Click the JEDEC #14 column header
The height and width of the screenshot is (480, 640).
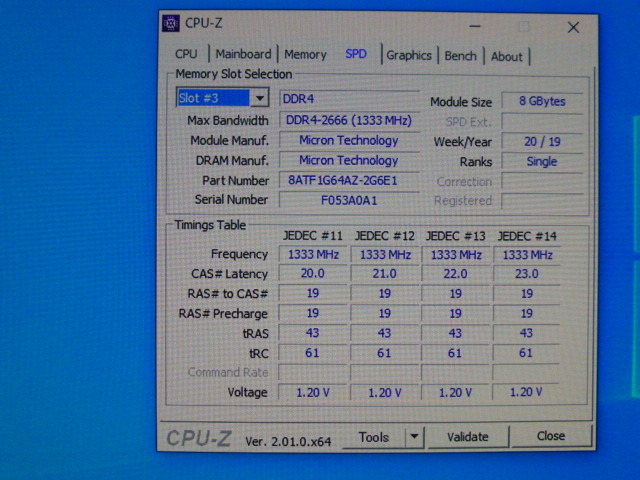527,236
